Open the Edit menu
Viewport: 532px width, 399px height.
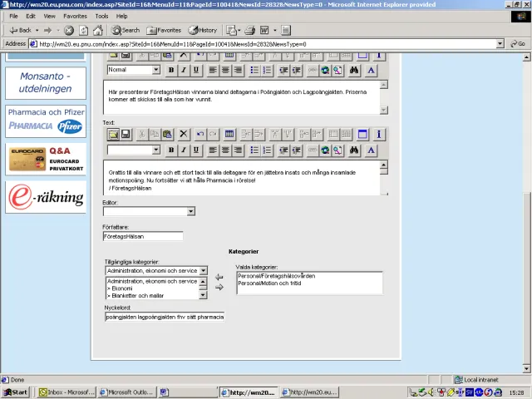31,16
